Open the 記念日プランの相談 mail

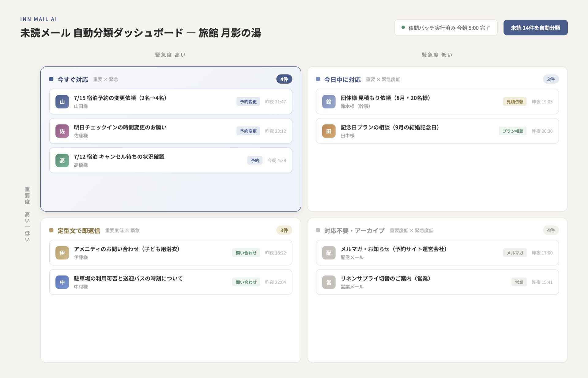coord(437,131)
